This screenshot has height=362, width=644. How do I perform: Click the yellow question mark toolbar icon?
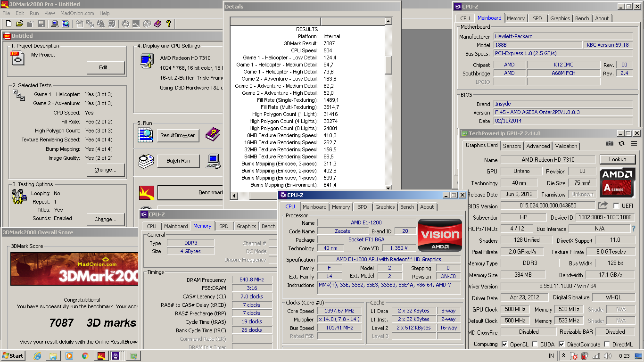click(168, 24)
